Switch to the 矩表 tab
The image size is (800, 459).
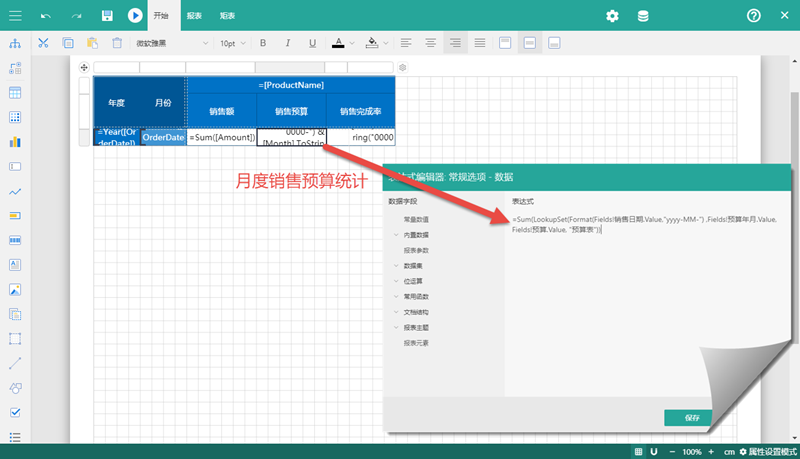tap(227, 16)
